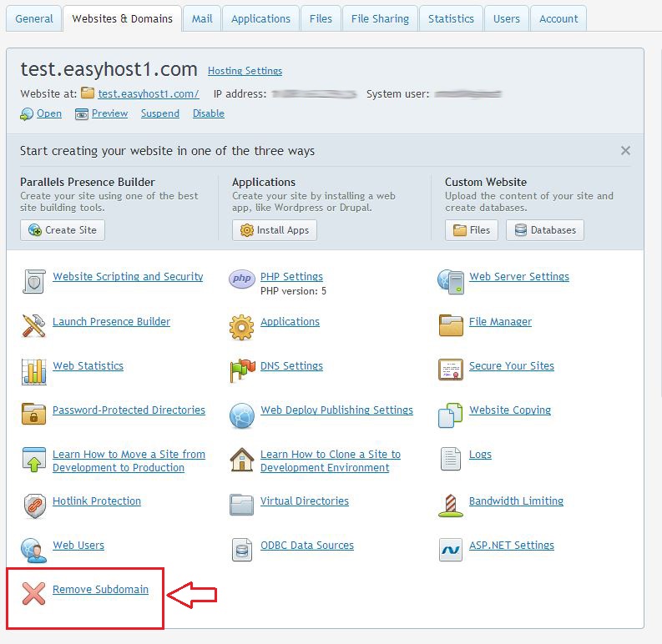Click the ASP.NET Settings icon

[x=451, y=550]
